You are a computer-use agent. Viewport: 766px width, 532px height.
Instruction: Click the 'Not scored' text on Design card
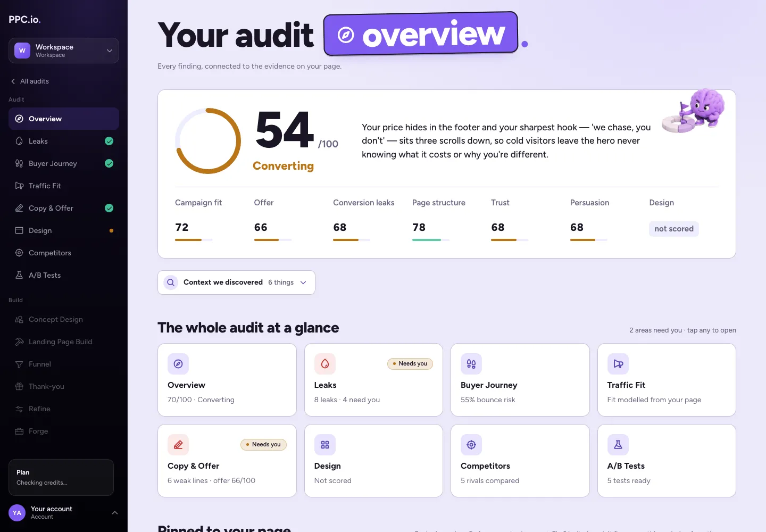(x=333, y=480)
